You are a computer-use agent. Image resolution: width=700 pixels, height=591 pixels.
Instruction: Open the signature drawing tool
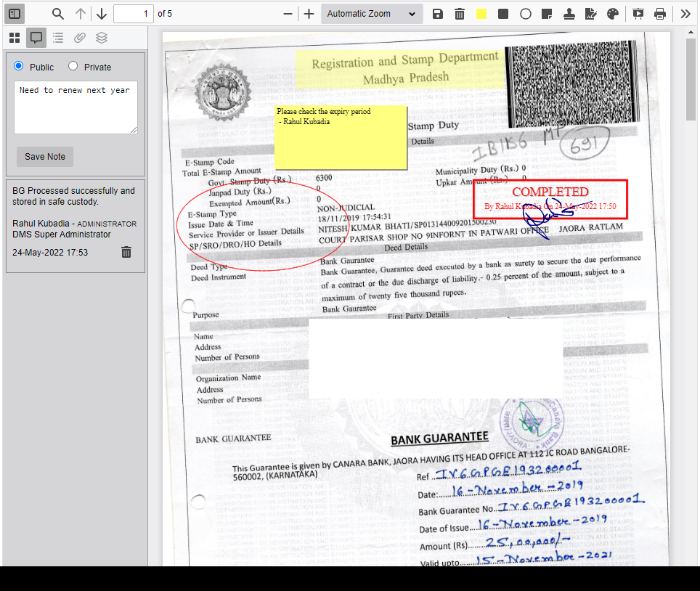coord(590,13)
